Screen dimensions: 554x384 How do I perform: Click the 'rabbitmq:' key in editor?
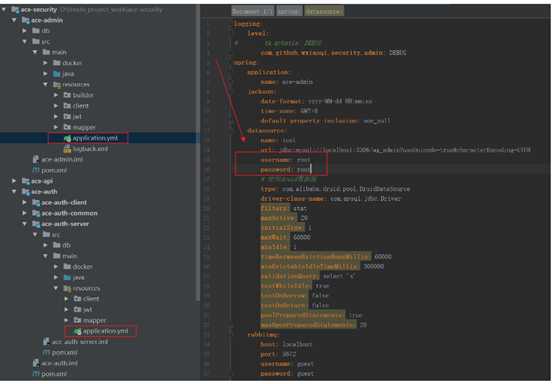(x=263, y=334)
